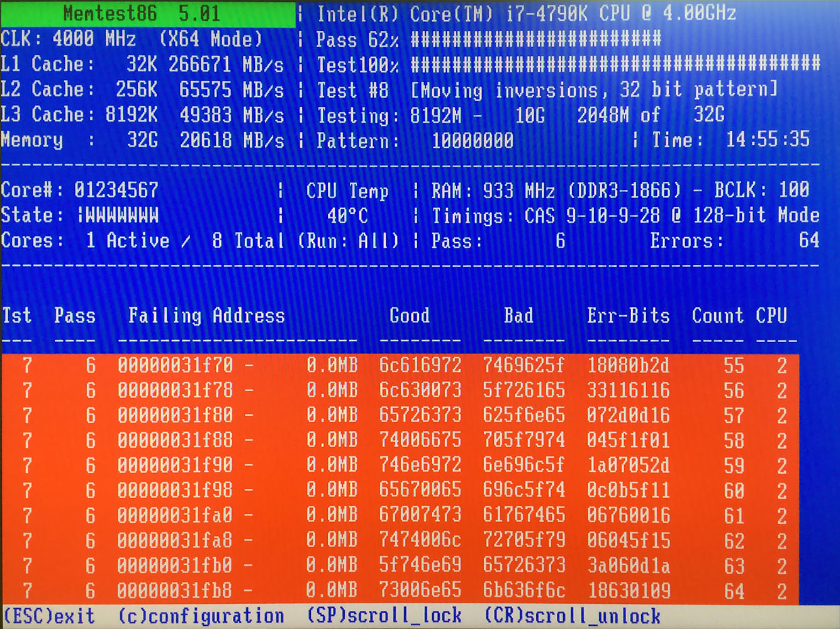Click good value 67007473
The height and width of the screenshot is (629, 840).
pyautogui.click(x=420, y=515)
